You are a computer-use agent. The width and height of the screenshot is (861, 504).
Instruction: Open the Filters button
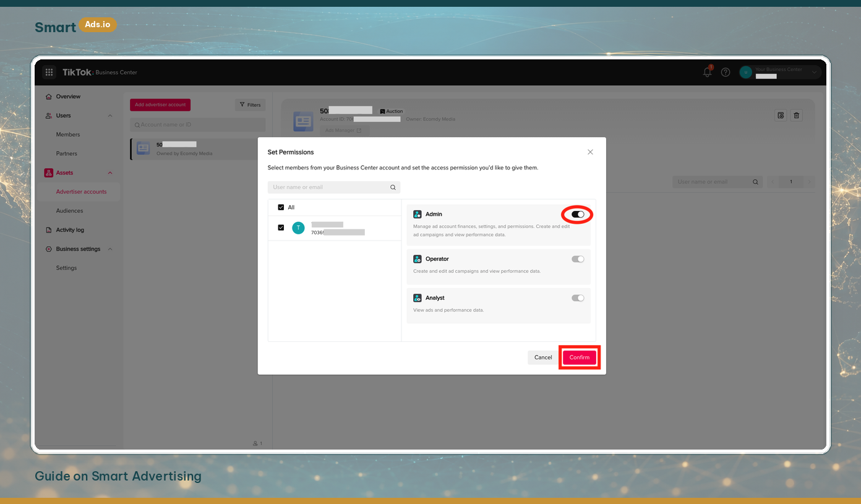pyautogui.click(x=250, y=105)
